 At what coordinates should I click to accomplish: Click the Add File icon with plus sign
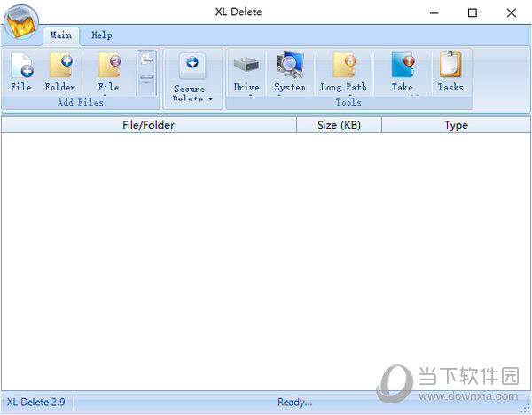point(22,66)
